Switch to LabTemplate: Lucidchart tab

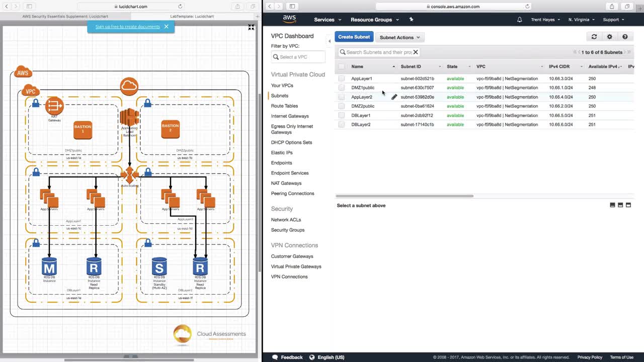coord(192,17)
